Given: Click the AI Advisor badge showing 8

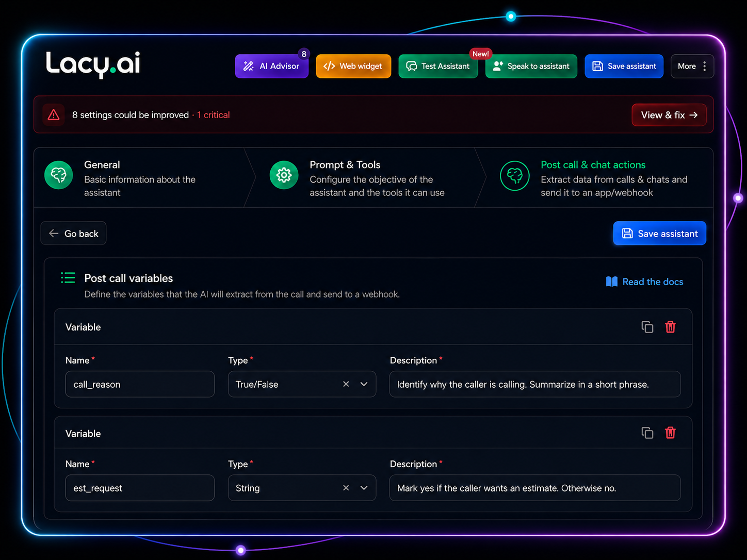Looking at the screenshot, I should tap(304, 54).
